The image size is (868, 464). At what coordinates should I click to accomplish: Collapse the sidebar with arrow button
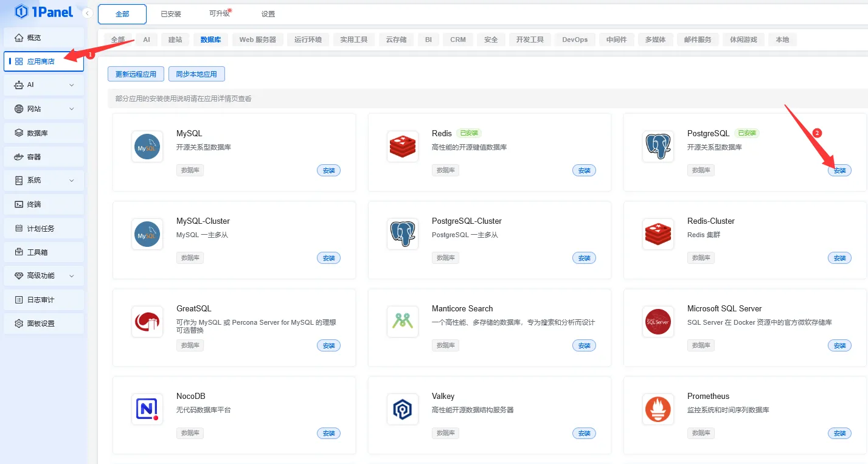(88, 13)
